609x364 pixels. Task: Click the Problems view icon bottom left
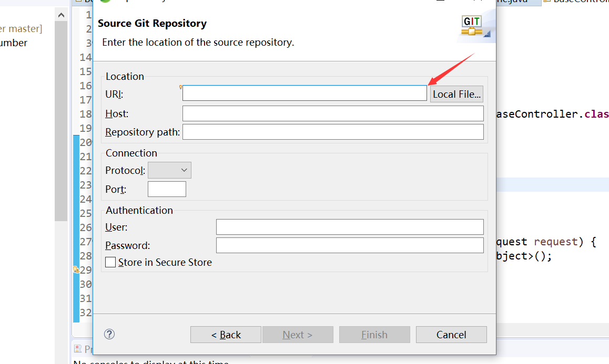coord(78,348)
